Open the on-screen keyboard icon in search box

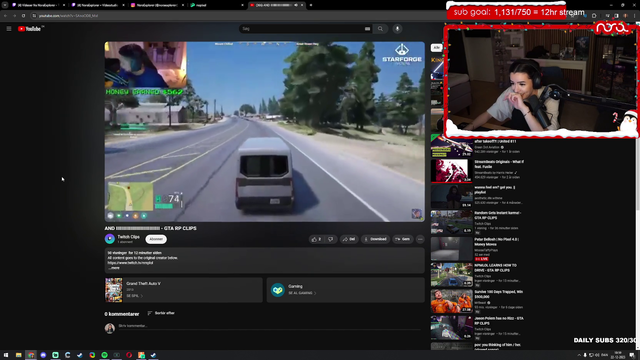[x=367, y=29]
